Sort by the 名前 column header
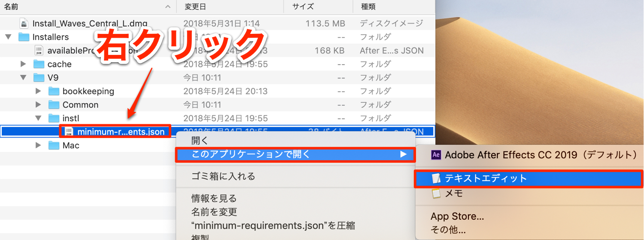 point(88,6)
